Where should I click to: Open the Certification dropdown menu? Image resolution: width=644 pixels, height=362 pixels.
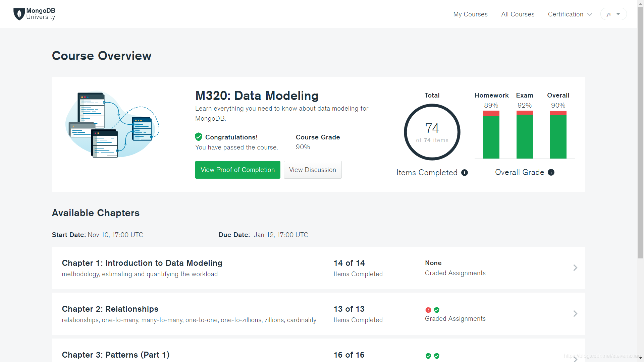pos(570,14)
